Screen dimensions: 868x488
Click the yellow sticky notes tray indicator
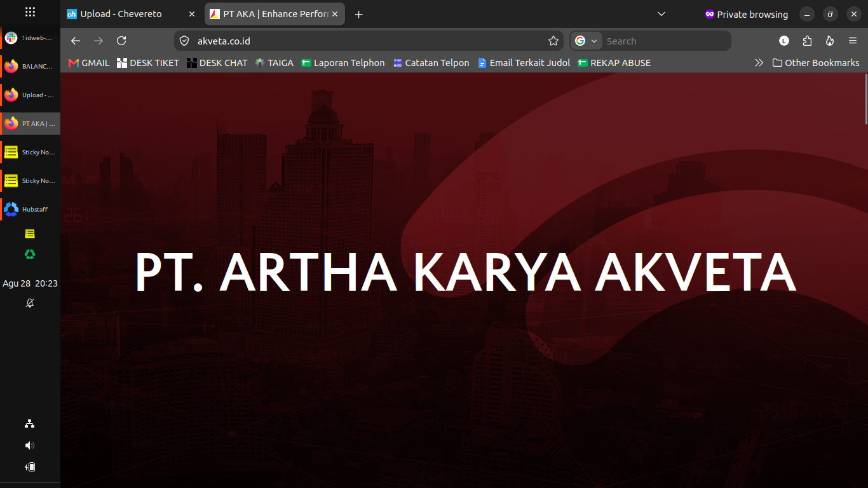pyautogui.click(x=30, y=234)
